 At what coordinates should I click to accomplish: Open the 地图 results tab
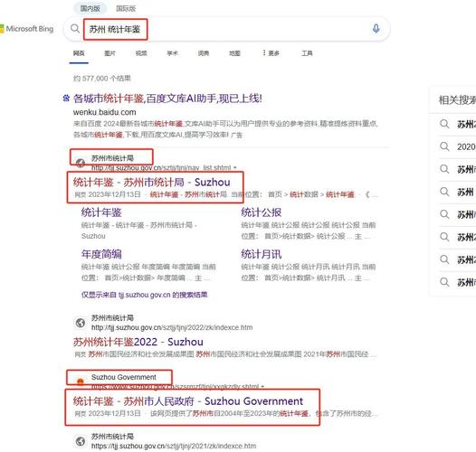point(234,53)
